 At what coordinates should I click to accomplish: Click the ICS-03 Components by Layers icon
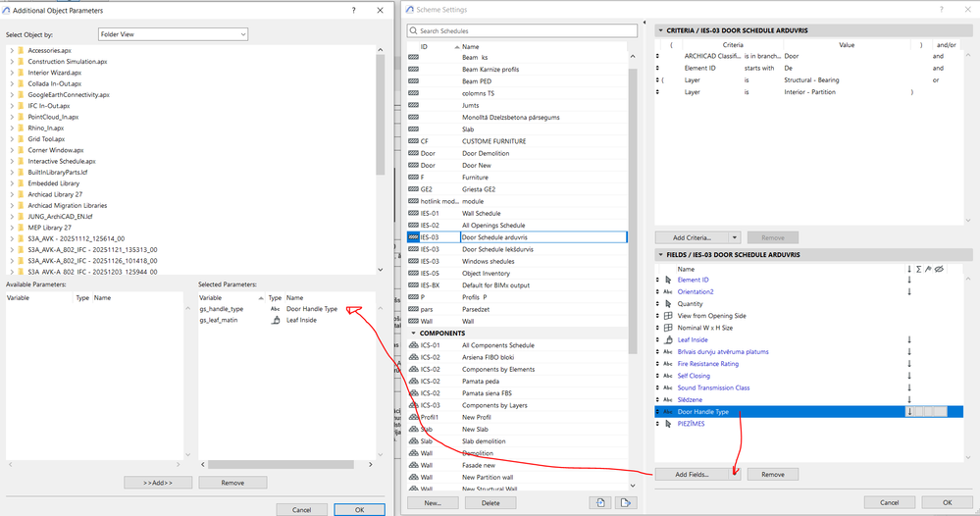pyautogui.click(x=413, y=405)
